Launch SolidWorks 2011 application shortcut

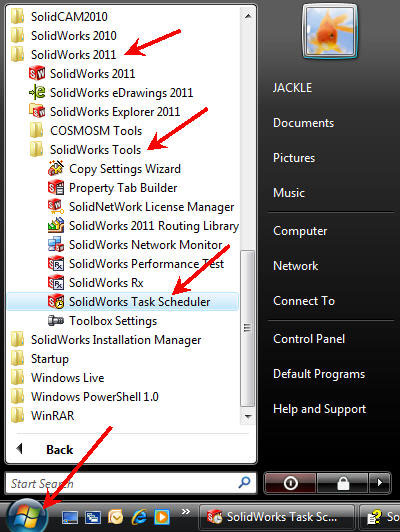(x=82, y=74)
